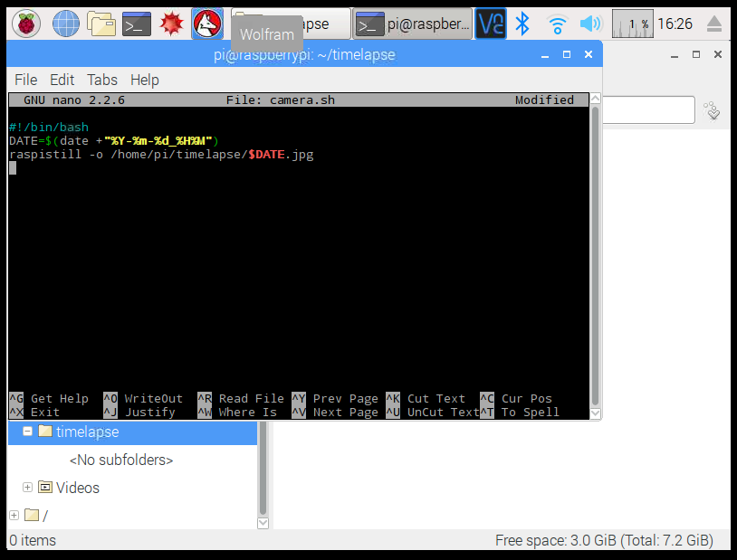Open the VNC server tray icon

pyautogui.click(x=491, y=24)
